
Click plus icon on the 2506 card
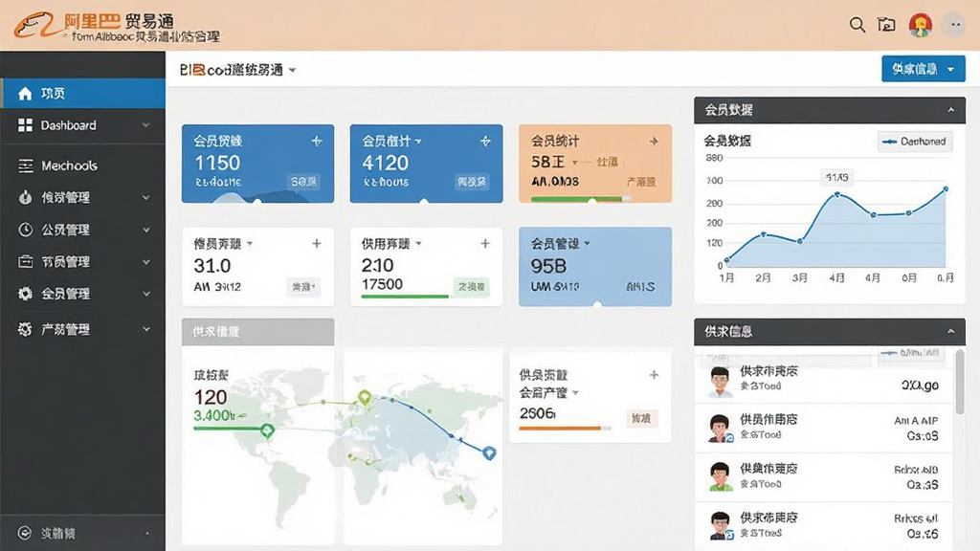click(654, 375)
